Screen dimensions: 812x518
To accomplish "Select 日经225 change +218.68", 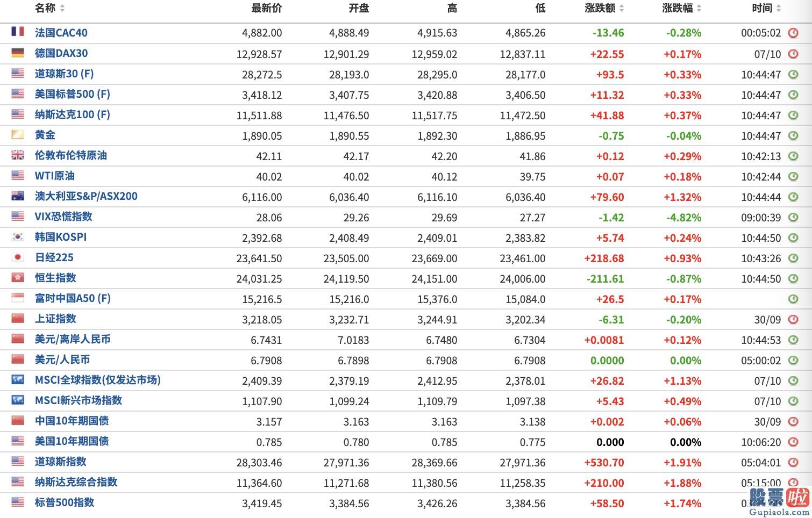I will pos(604,258).
